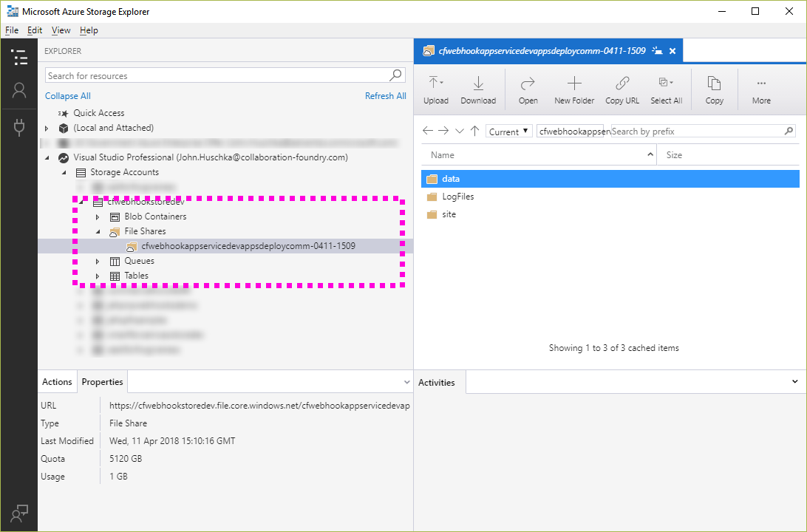This screenshot has height=532, width=807.
Task: Open the Current view dropdown
Action: (x=508, y=132)
